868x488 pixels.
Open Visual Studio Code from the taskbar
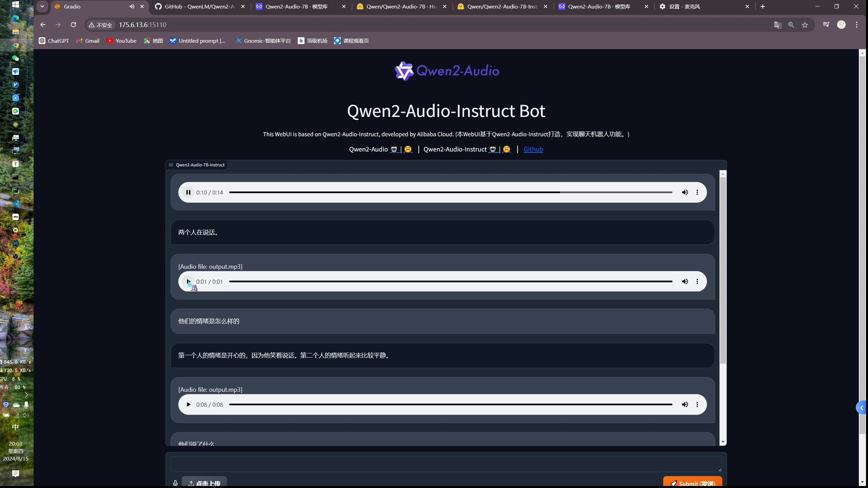[x=16, y=204]
